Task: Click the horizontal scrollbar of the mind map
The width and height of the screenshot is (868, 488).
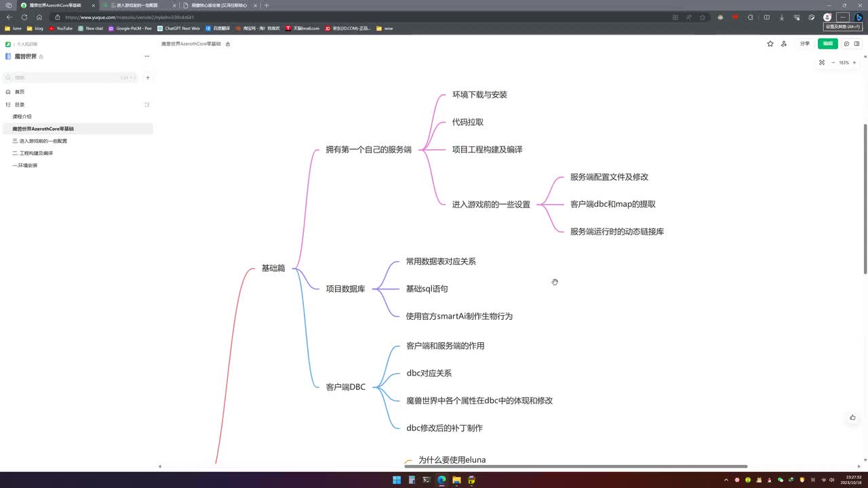Action: pos(576,466)
